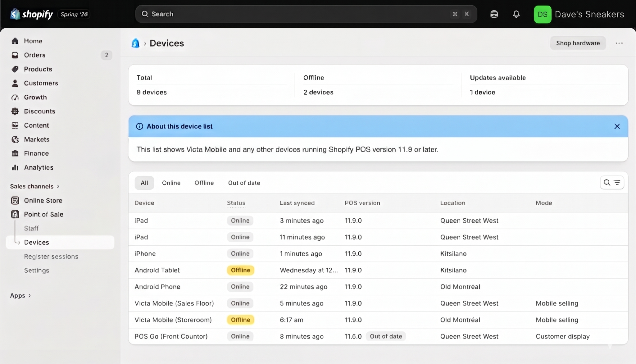Screen dimensions: 636x364
Task: Click the Device column header
Action: pos(144,203)
